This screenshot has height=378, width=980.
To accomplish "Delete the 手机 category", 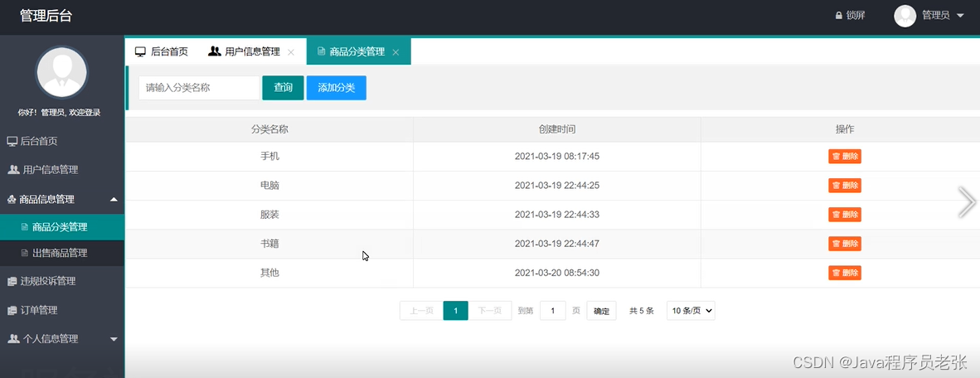I will [x=845, y=156].
